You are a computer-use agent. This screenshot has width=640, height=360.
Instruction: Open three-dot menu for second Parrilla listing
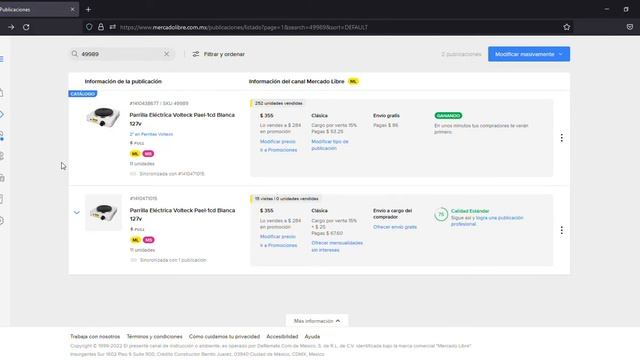562,230
